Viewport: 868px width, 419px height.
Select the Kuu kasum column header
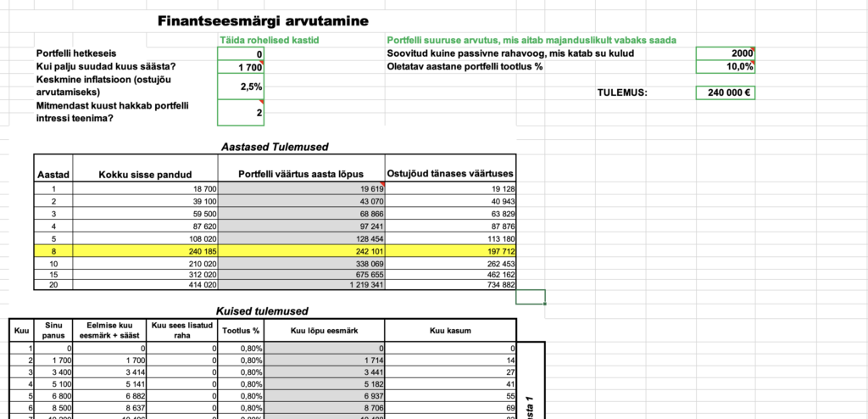[x=450, y=330]
